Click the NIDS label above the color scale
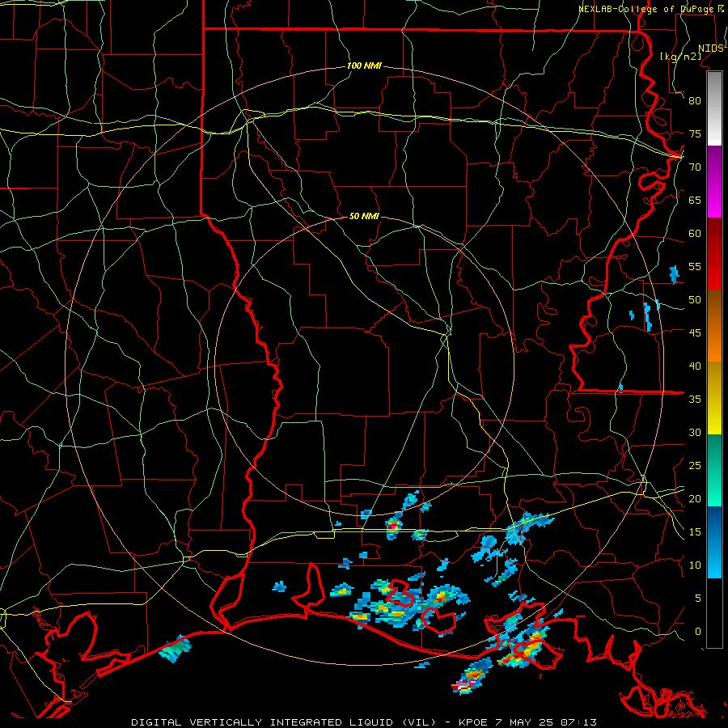The width and height of the screenshot is (728, 728). [x=711, y=49]
